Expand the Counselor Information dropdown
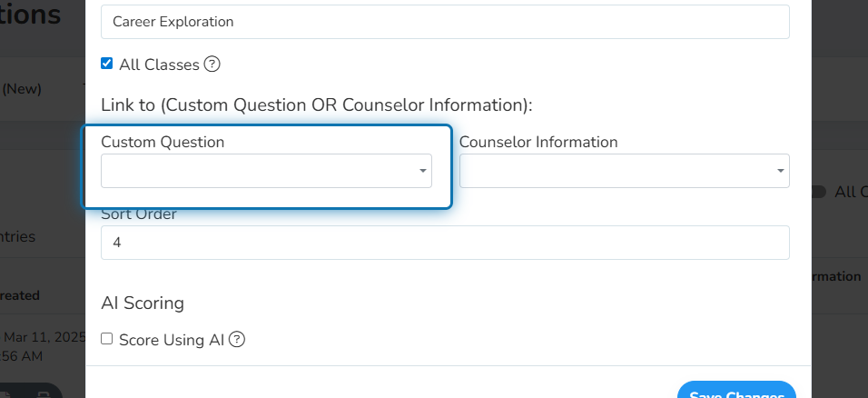Image resolution: width=868 pixels, height=398 pixels. tap(625, 171)
